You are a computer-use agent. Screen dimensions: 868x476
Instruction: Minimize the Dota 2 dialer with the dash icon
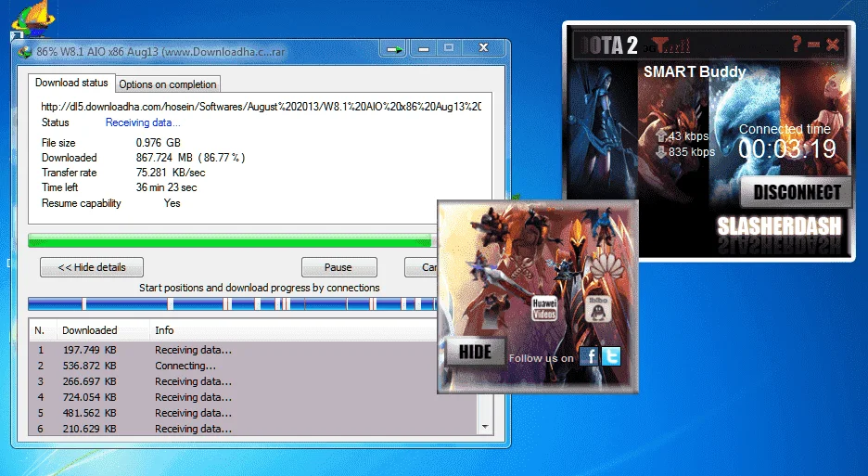813,45
